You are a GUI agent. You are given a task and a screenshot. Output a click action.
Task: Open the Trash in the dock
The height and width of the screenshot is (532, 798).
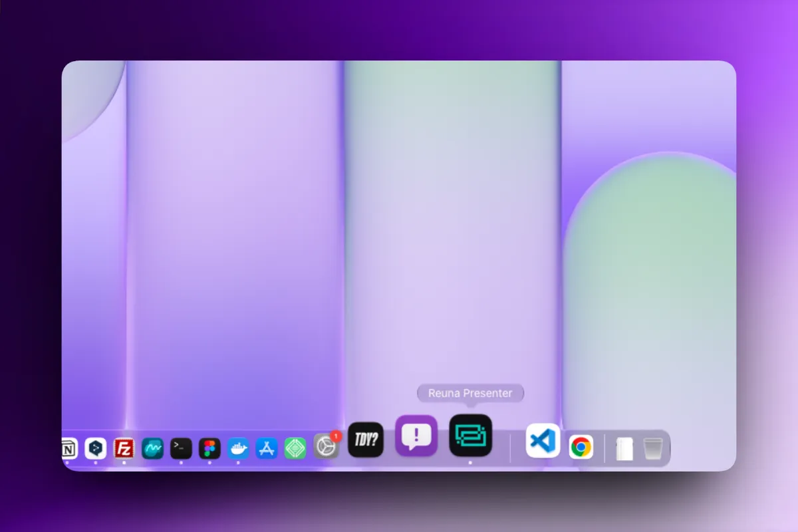coord(654,449)
